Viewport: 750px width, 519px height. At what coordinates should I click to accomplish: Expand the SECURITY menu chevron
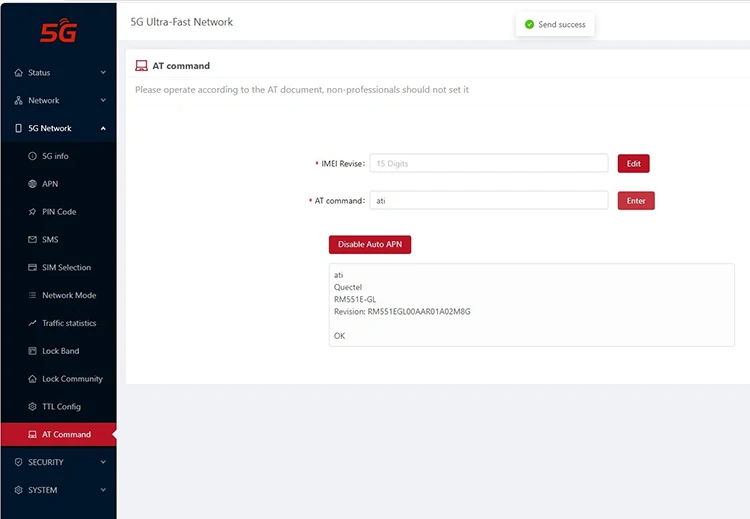pos(103,462)
